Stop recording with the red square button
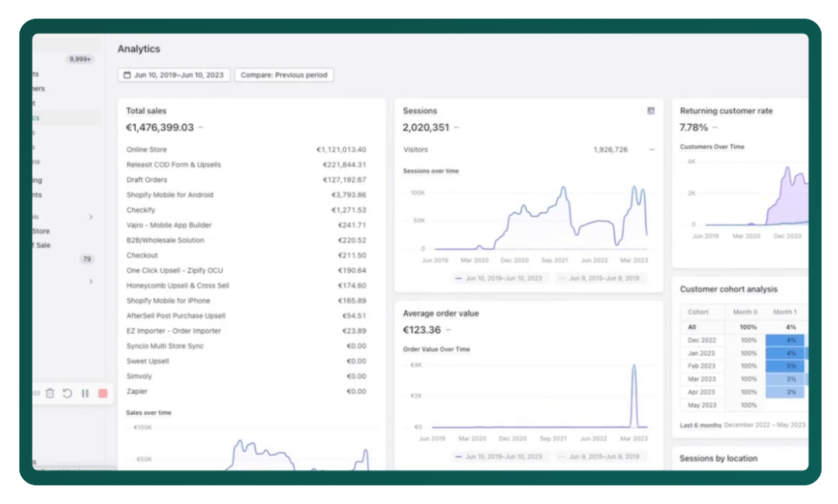The height and width of the screenshot is (504, 838). pyautogui.click(x=102, y=393)
